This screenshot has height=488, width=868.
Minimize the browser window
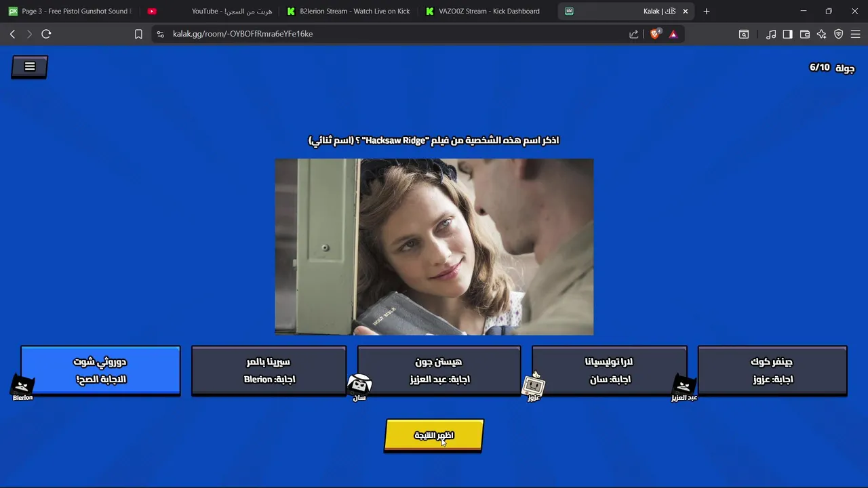click(x=804, y=11)
